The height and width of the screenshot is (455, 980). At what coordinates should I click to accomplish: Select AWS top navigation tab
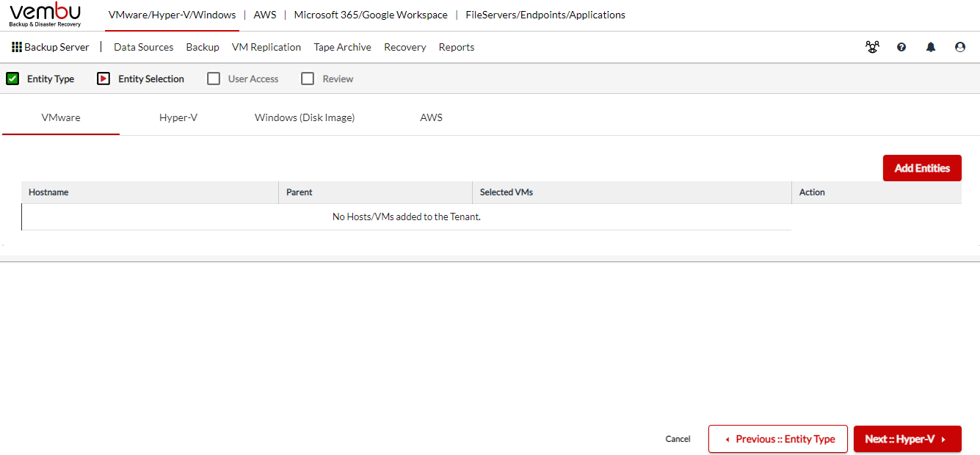tap(265, 15)
